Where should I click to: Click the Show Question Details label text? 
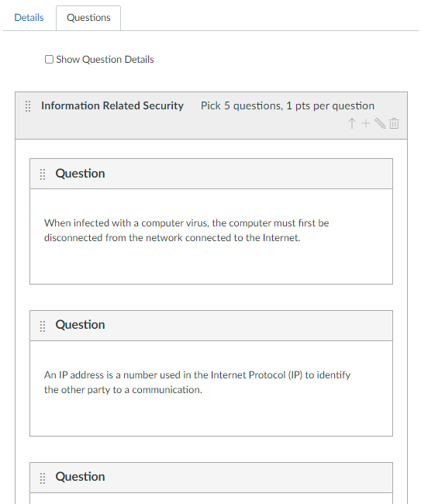tap(105, 60)
